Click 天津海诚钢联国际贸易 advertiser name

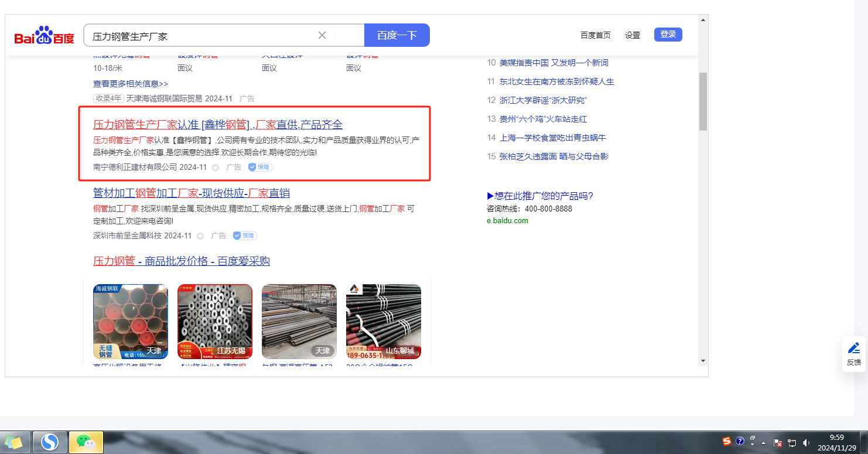tap(165, 98)
